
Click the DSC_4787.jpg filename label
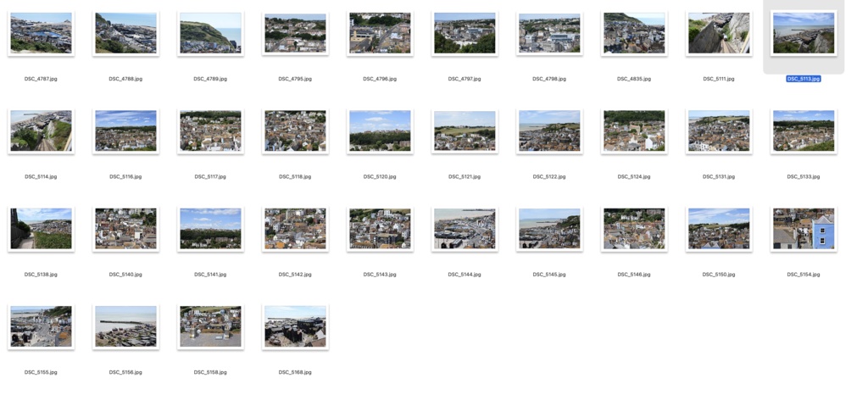click(41, 79)
